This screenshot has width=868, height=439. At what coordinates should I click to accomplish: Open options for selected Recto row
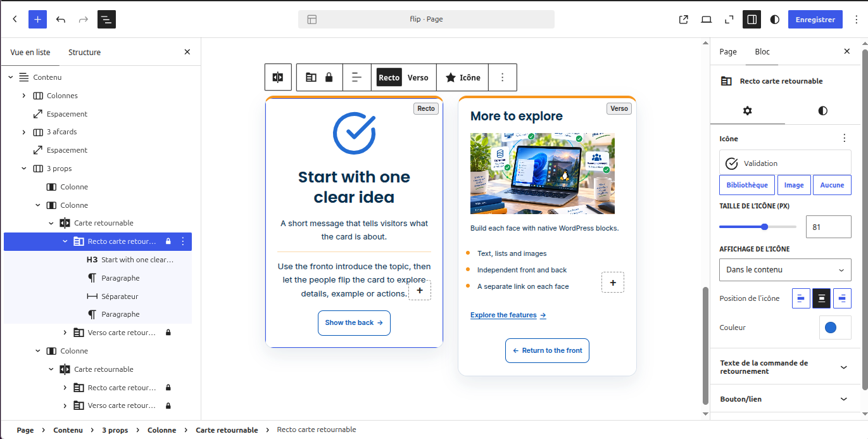click(x=183, y=241)
